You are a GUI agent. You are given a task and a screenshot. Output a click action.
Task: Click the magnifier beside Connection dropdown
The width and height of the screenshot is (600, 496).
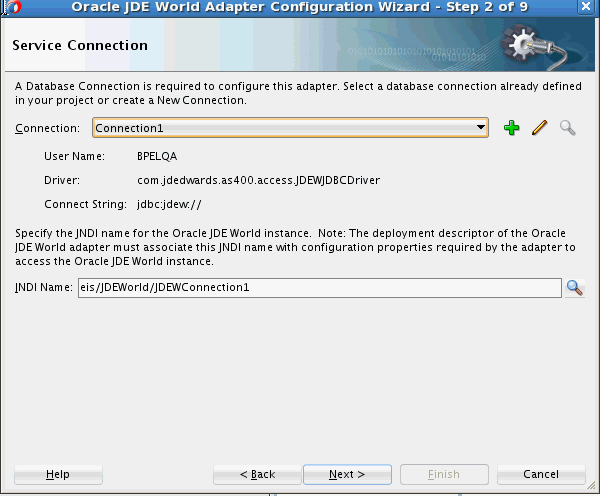point(567,128)
